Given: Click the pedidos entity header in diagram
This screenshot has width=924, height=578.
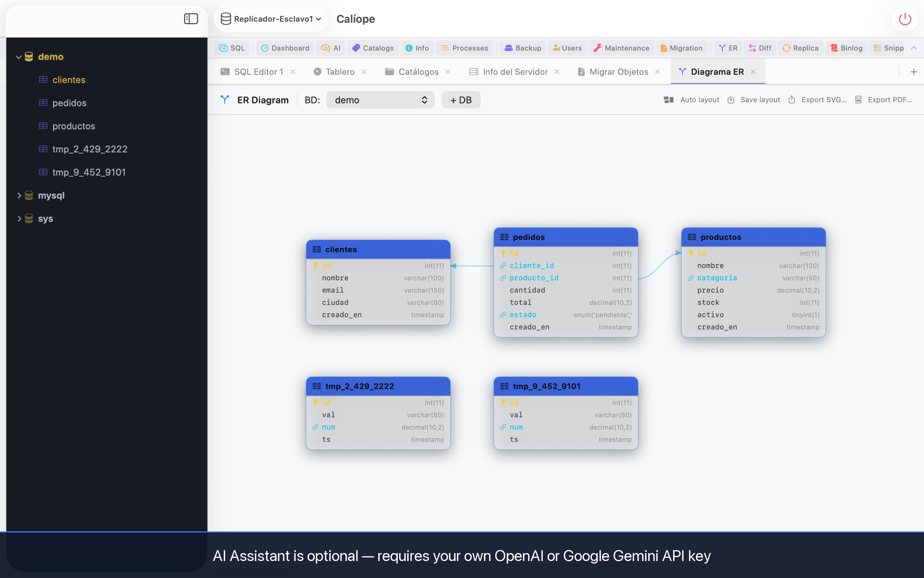Looking at the screenshot, I should click(566, 237).
